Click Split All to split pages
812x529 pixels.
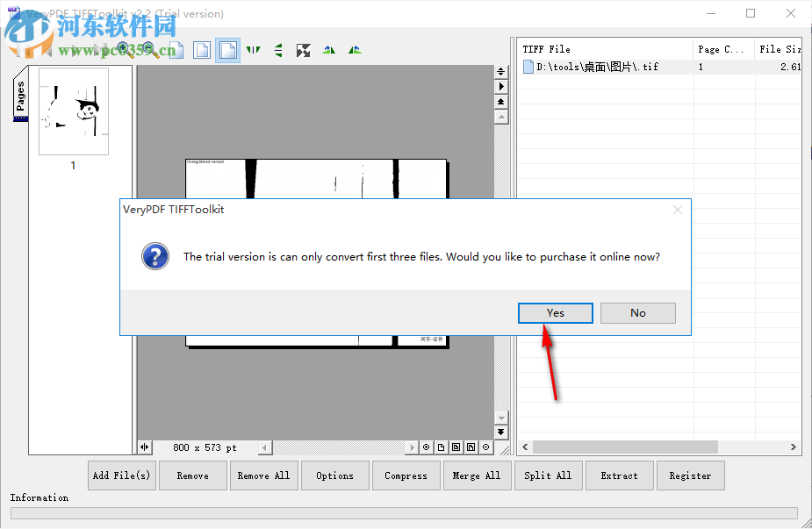point(548,475)
